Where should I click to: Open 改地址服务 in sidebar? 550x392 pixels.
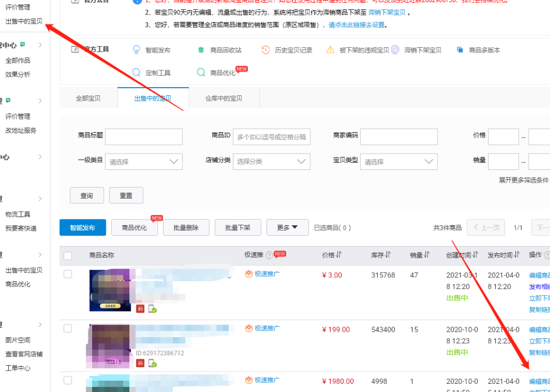point(21,130)
